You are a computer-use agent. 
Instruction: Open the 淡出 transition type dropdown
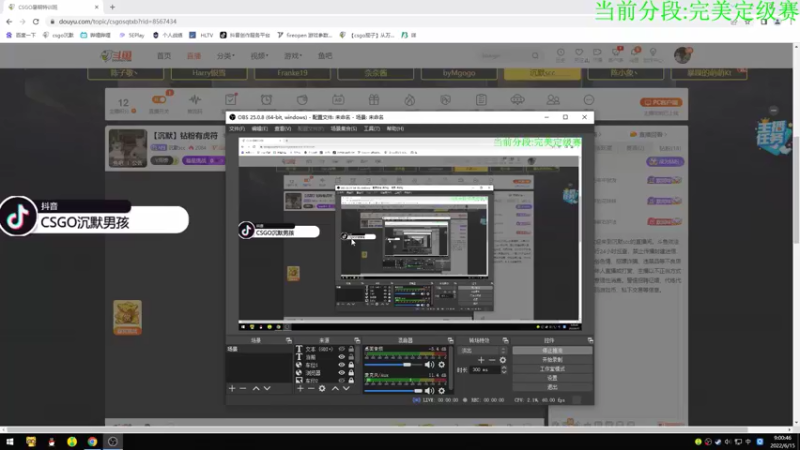[483, 351]
